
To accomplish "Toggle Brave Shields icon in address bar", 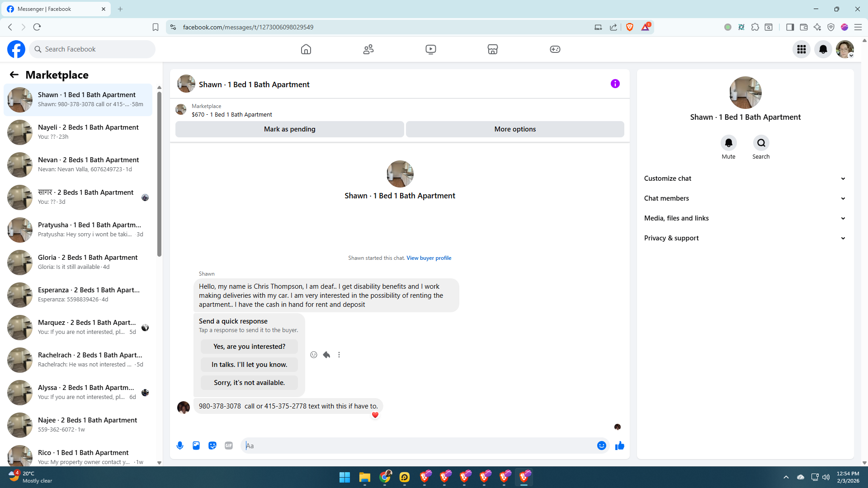I will pos(630,27).
